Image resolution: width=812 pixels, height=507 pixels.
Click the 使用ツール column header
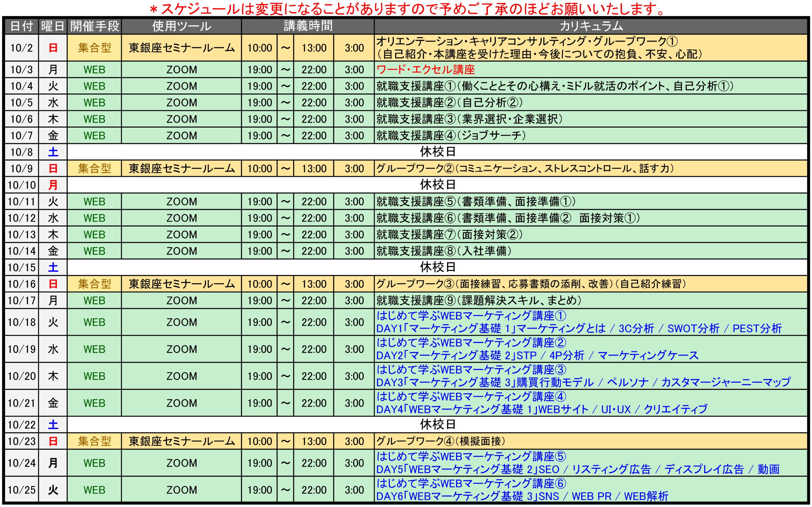181,26
